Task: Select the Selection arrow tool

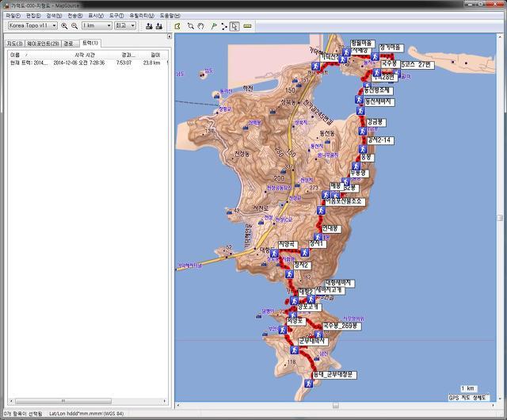Action: (234, 26)
